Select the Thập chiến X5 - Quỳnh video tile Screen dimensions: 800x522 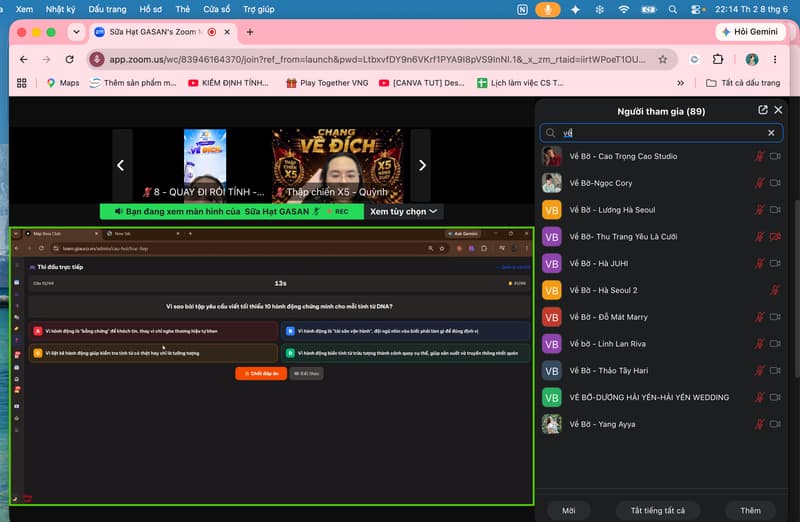(337, 165)
